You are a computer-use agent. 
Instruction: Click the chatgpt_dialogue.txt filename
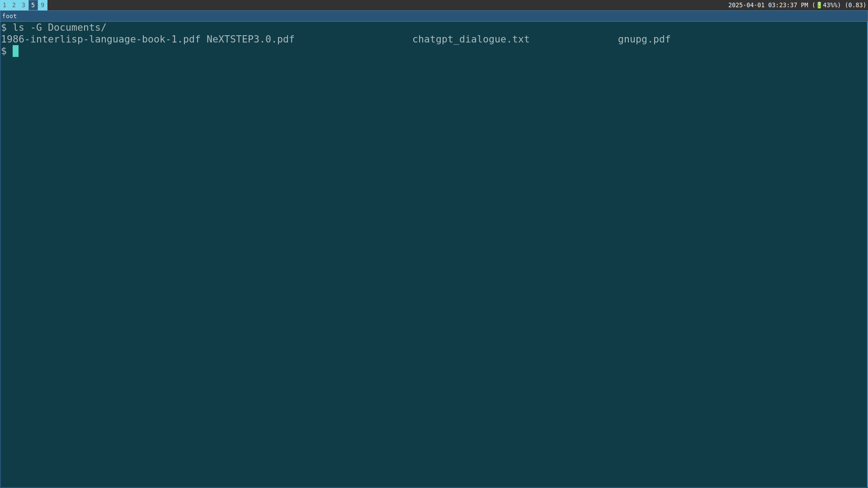tap(471, 39)
